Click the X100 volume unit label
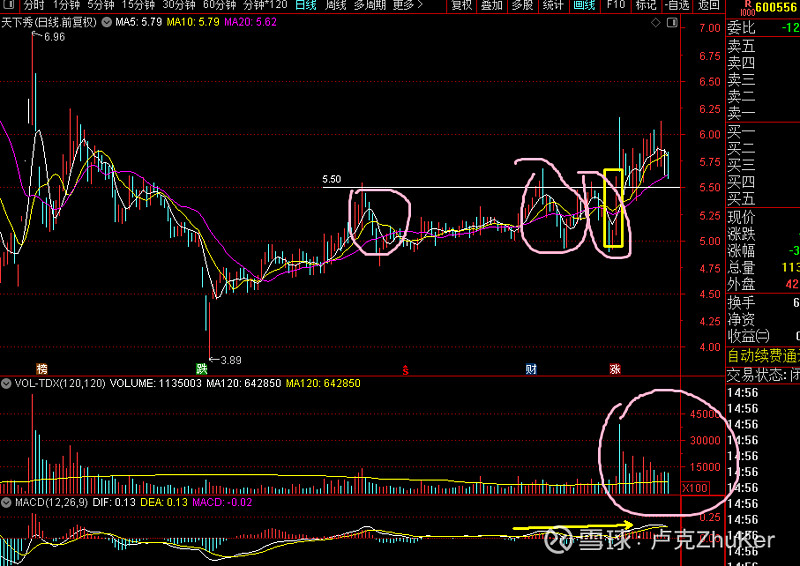 coord(695,488)
